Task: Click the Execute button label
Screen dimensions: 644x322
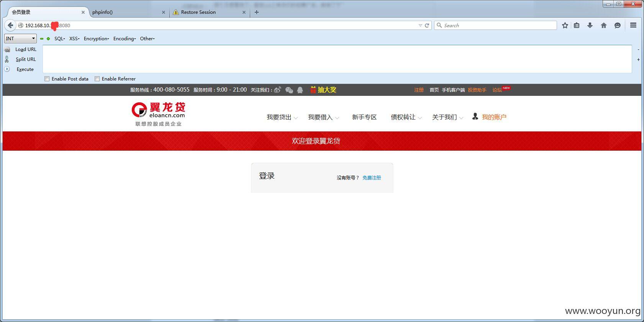Action: (x=25, y=69)
